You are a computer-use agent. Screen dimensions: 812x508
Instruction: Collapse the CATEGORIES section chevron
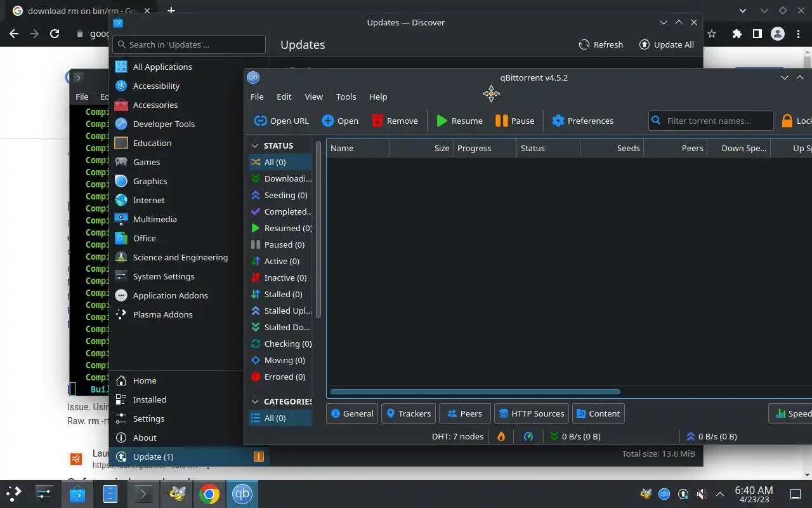(x=255, y=401)
